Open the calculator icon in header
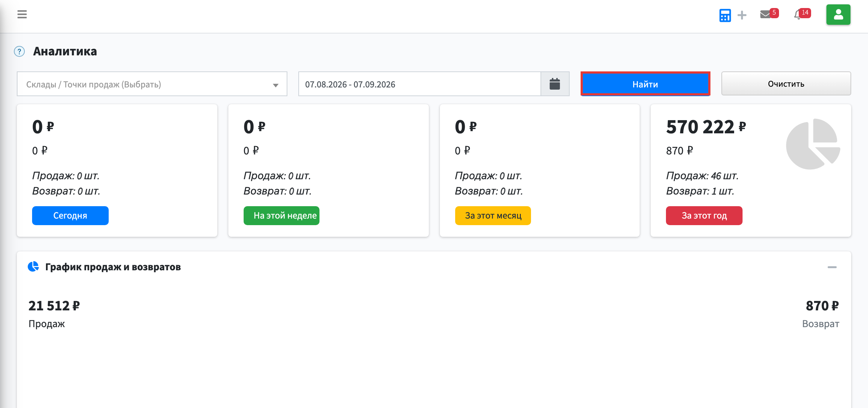 click(x=725, y=15)
